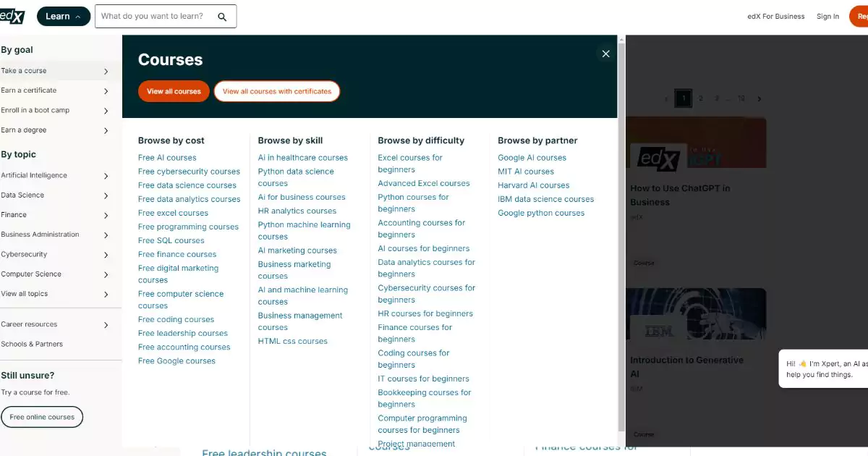868x456 pixels.
Task: Expand the Earn a degree chevron
Action: click(x=106, y=130)
